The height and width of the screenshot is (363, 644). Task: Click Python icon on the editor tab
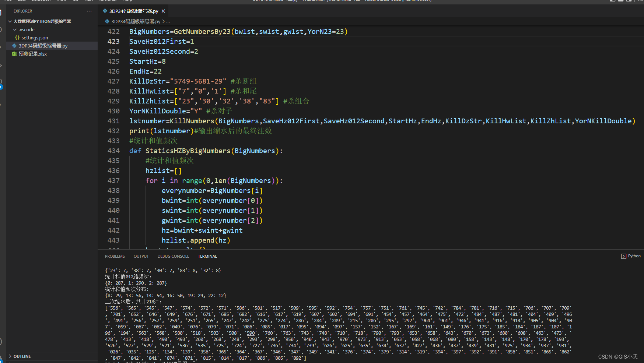(x=105, y=11)
